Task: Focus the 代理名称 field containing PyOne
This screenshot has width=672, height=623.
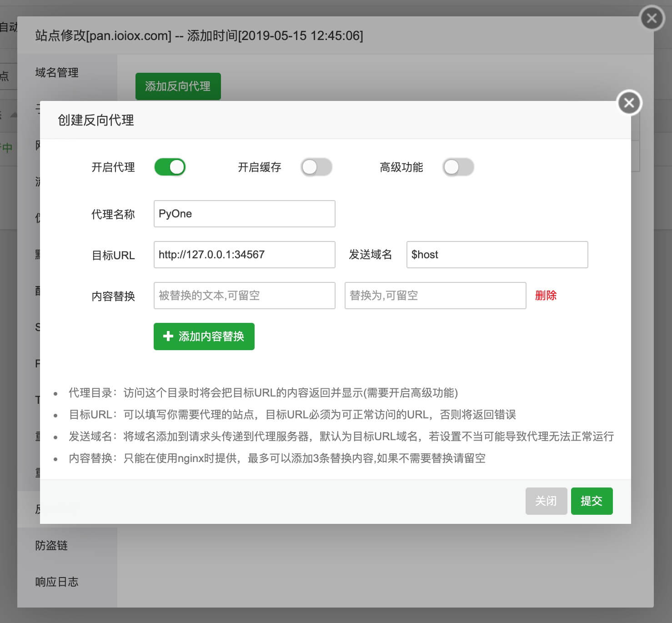Action: [245, 214]
